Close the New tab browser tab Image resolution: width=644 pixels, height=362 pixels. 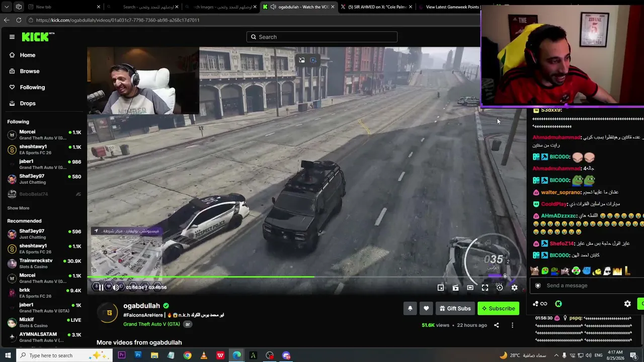99,7
